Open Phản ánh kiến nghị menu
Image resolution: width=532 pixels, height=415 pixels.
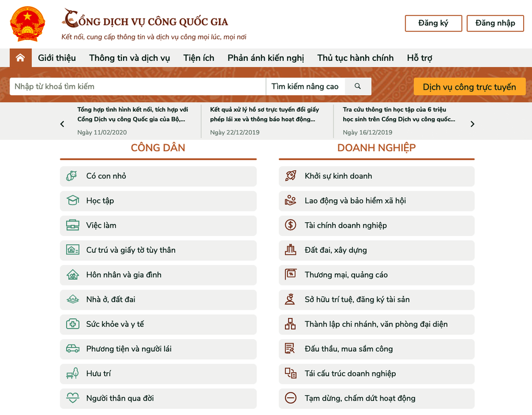pyautogui.click(x=265, y=58)
